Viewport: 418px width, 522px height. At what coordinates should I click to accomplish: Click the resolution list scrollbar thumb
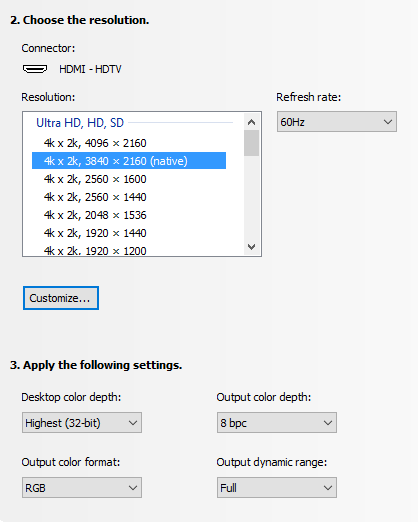[x=251, y=143]
